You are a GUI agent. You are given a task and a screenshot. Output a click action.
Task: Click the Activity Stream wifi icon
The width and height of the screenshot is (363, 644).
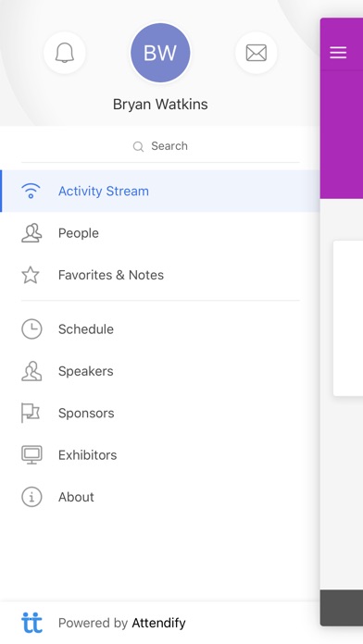pyautogui.click(x=31, y=191)
